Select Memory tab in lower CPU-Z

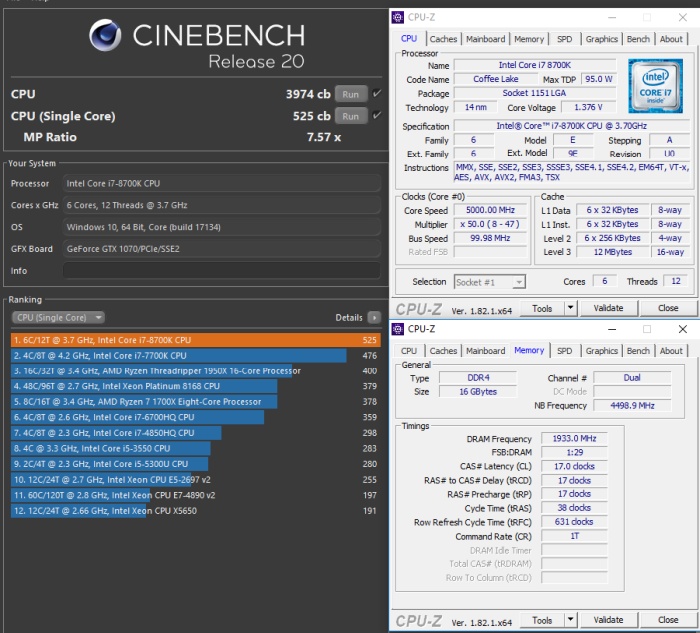529,350
